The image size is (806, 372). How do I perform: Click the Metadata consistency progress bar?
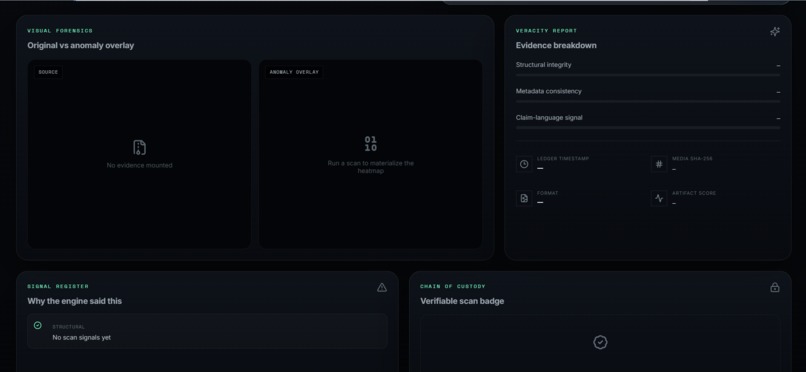[648, 101]
